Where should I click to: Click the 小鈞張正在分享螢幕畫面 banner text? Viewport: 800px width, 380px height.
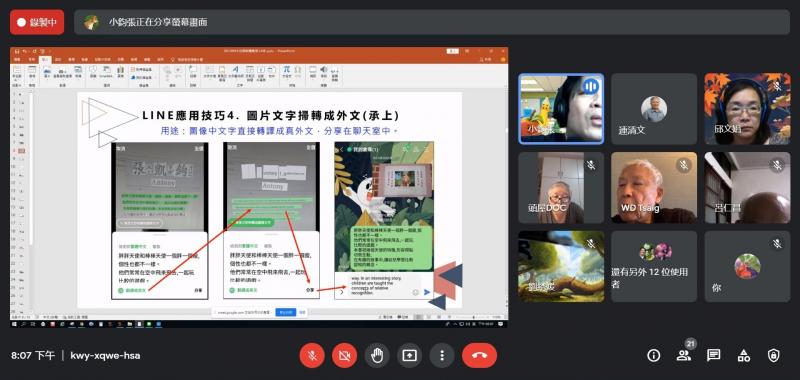(158, 22)
